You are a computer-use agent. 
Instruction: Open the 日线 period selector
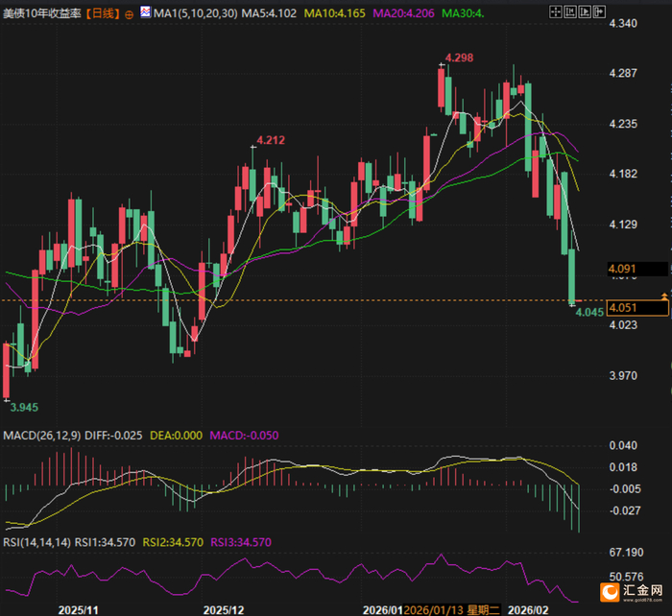(x=103, y=13)
